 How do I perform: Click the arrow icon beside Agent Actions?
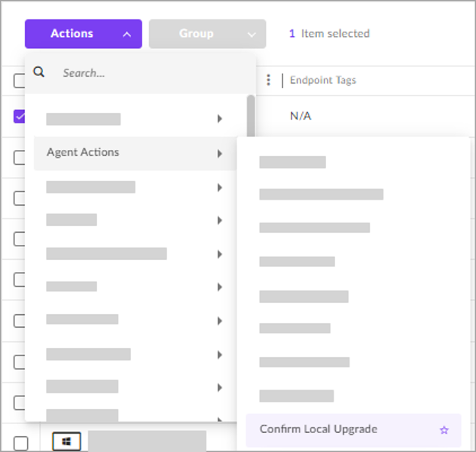pyautogui.click(x=219, y=153)
